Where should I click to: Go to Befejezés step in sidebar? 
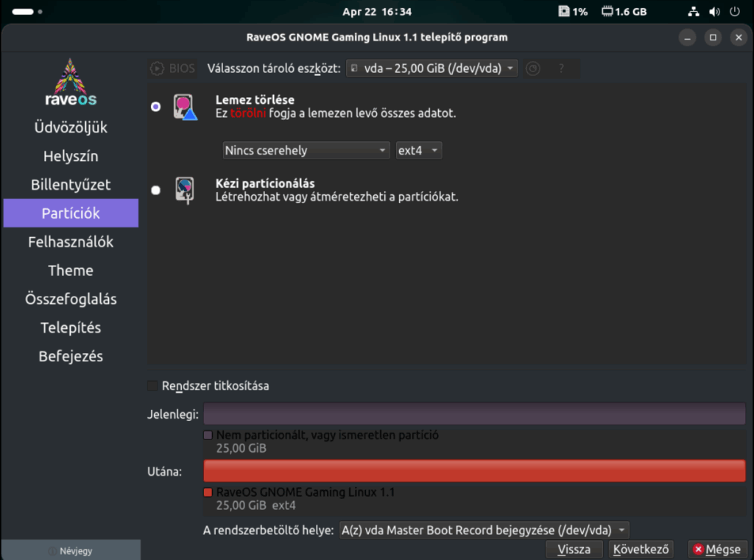tap(71, 356)
